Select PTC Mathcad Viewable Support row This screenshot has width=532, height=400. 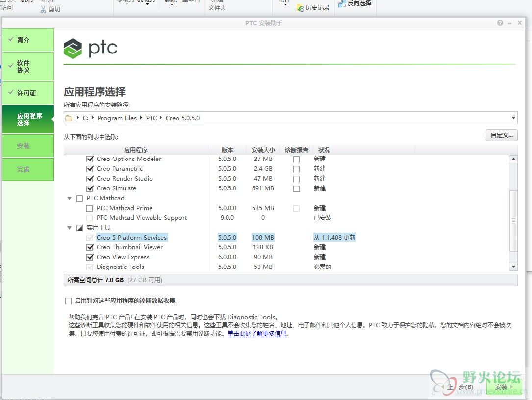point(287,217)
